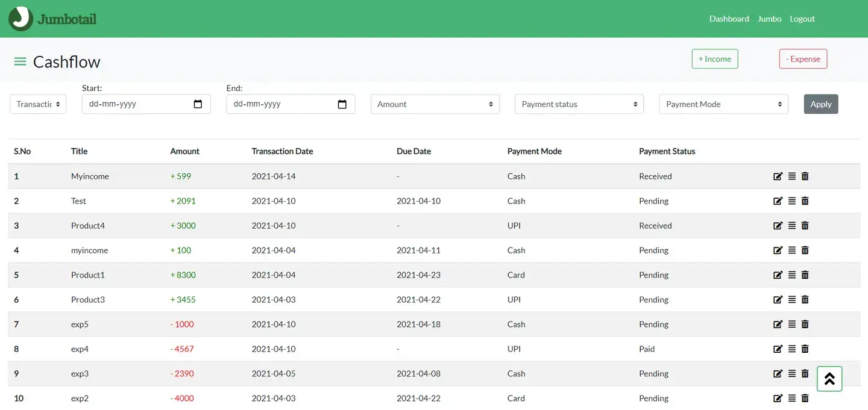
Task: Select a Payment Mode from the dropdown
Action: pyautogui.click(x=723, y=104)
